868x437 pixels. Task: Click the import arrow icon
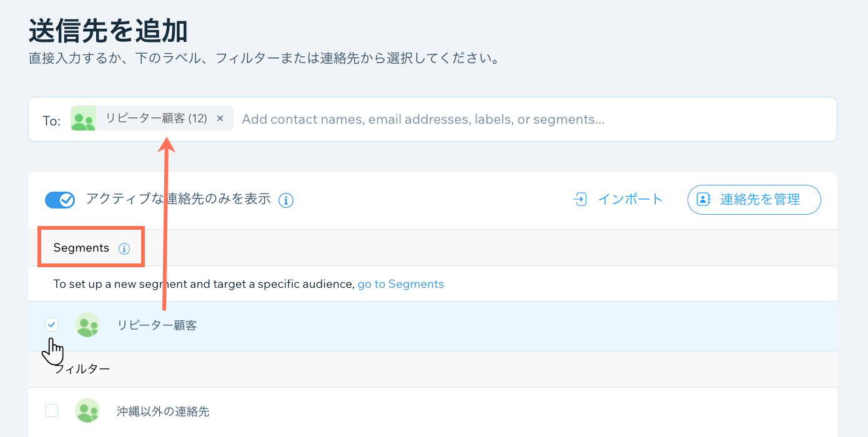click(580, 200)
